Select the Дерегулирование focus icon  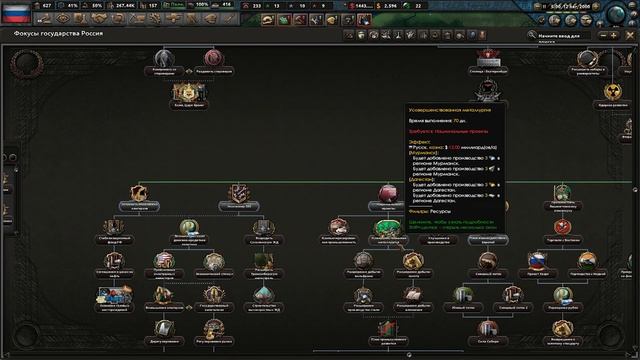(164, 329)
